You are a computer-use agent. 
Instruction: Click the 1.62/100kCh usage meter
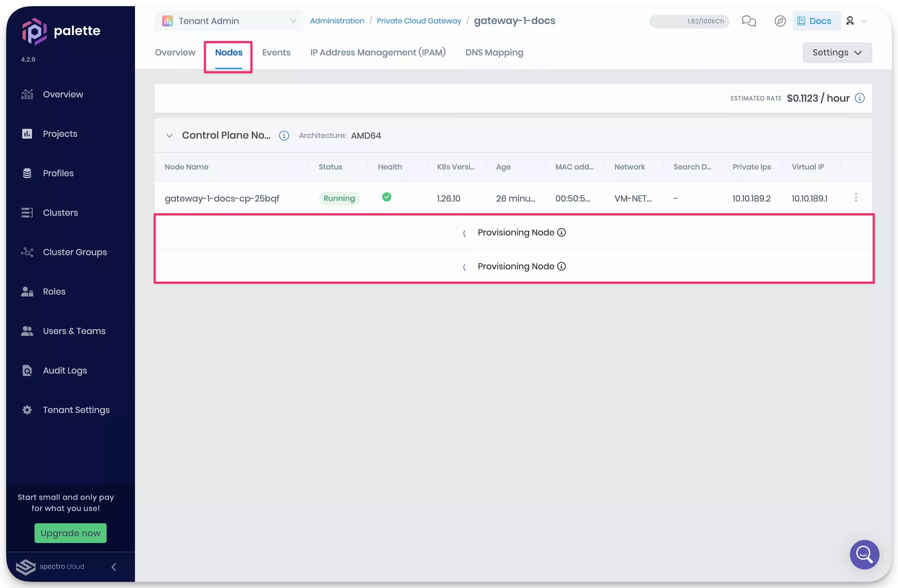pyautogui.click(x=689, y=21)
